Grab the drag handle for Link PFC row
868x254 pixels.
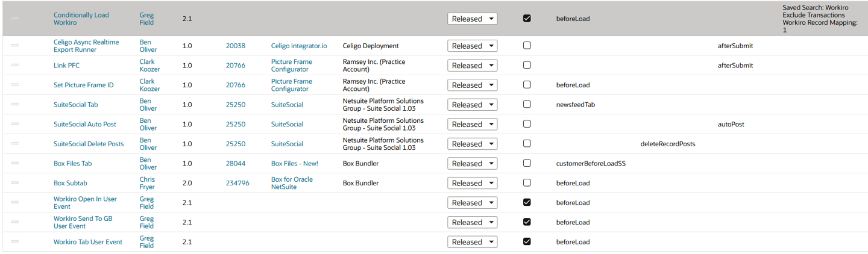(x=15, y=65)
